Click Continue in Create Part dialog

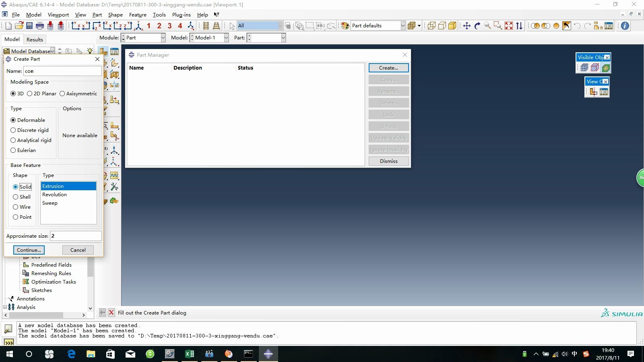point(29,250)
